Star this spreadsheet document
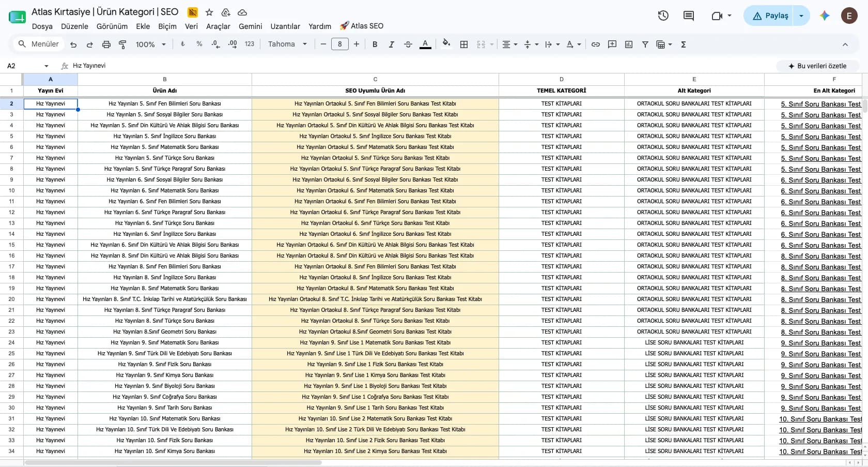The height and width of the screenshot is (467, 868). 209,12
